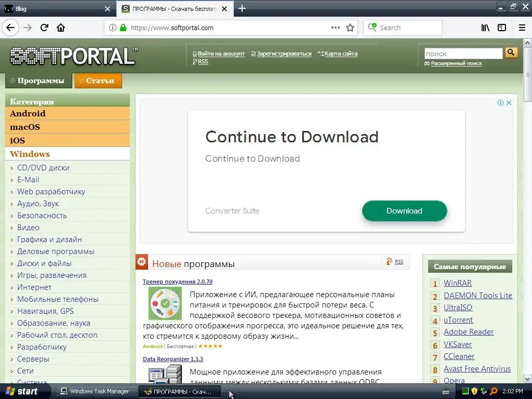Viewport: 532px width, 399px height.
Task: Open page actions three-dots menu
Action: click(x=335, y=28)
